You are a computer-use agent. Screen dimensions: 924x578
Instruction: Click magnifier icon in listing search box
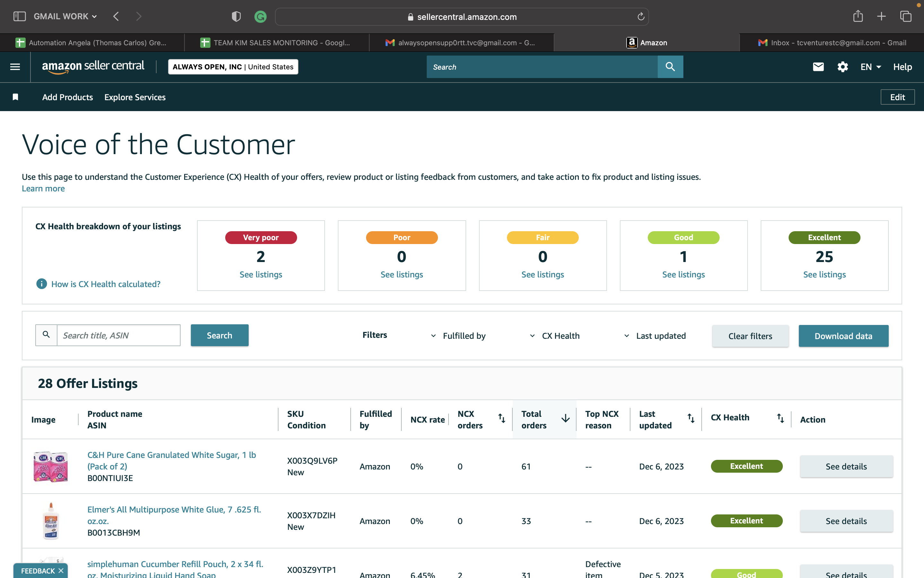[46, 335]
